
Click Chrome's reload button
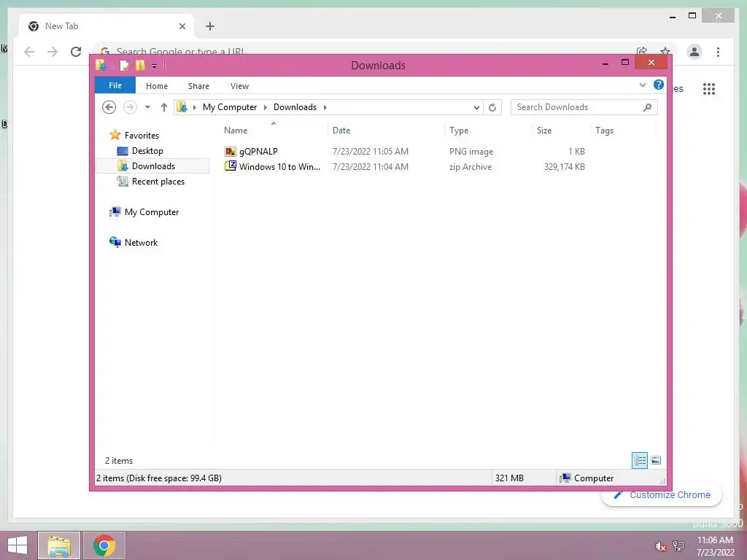click(76, 52)
